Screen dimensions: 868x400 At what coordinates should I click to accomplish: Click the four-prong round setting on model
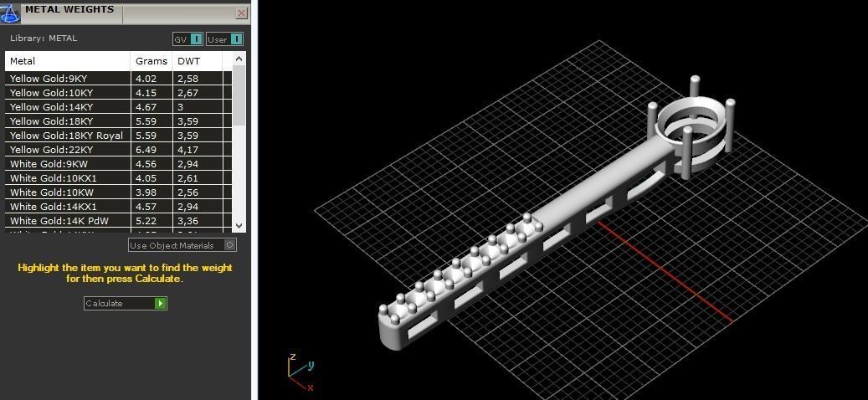pyautogui.click(x=691, y=127)
